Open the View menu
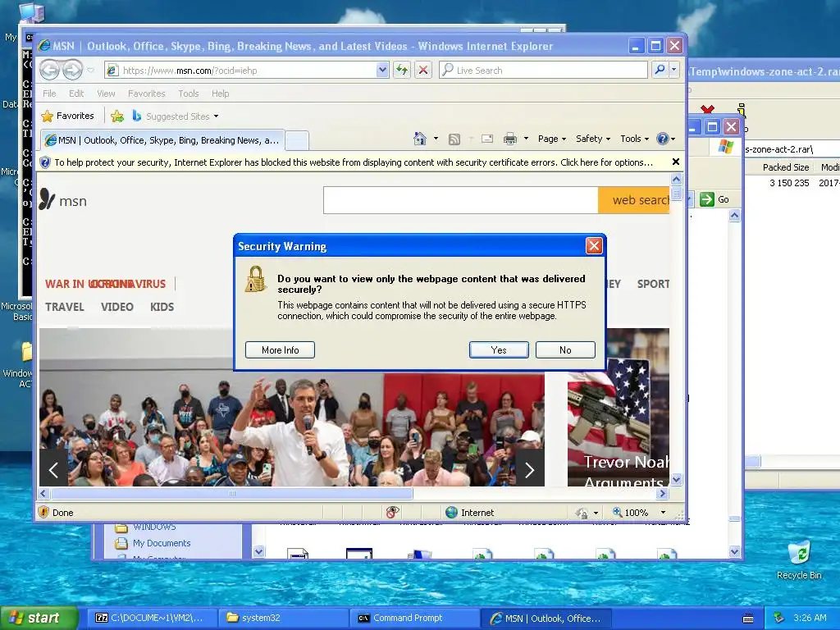 106,94
